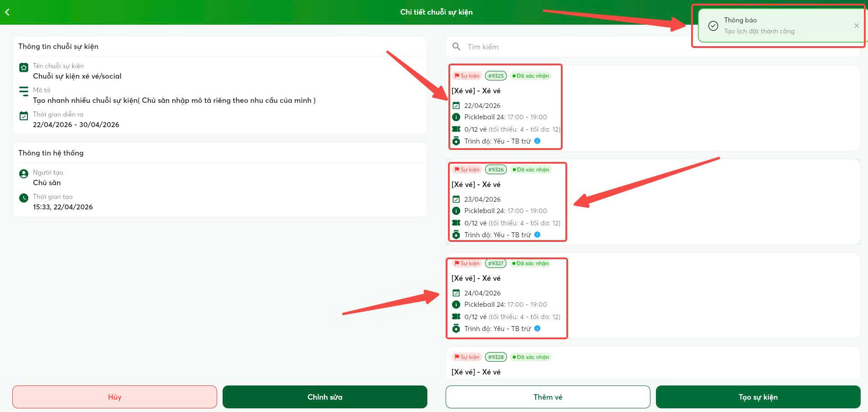Click the series name 'Chuỗi sự kiện xé vé/social'
Image resolution: width=868 pixels, height=412 pixels.
coord(77,76)
